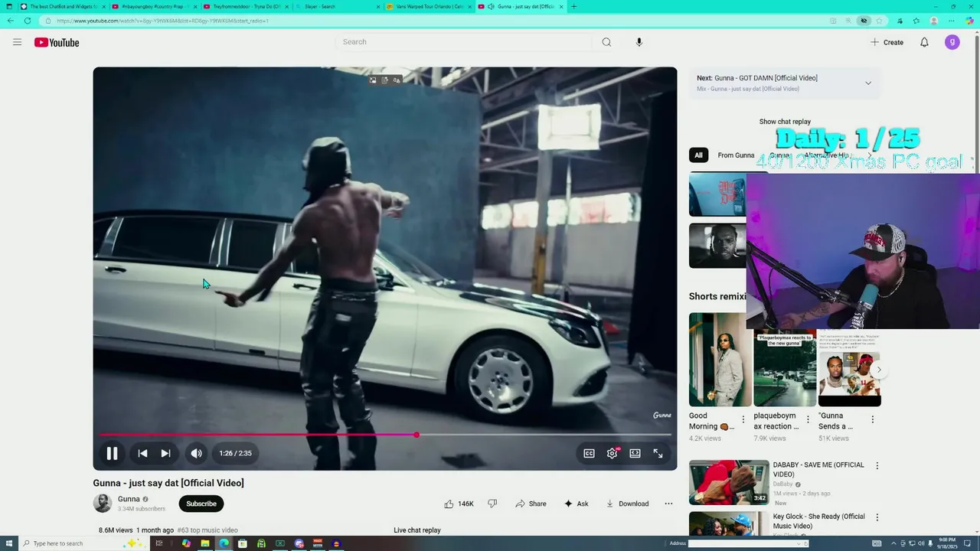The height and width of the screenshot is (551, 980).
Task: Open Gunna's channel avatar
Action: 103,503
